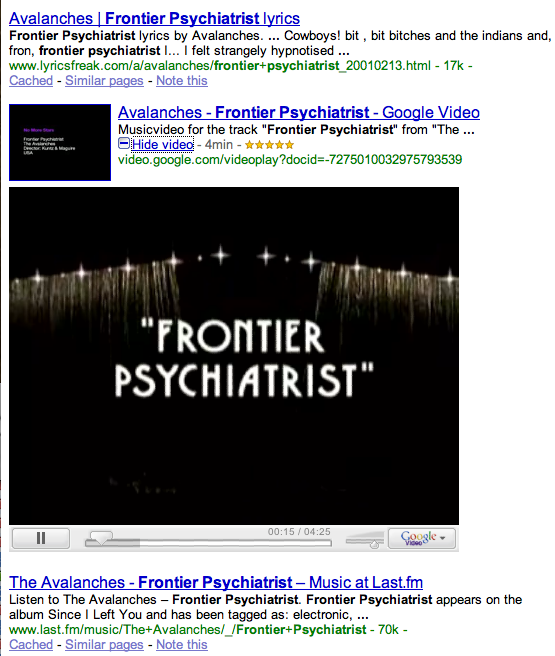Open Cached link for lyricsfreak result
The image size is (555, 656).
[x=31, y=81]
